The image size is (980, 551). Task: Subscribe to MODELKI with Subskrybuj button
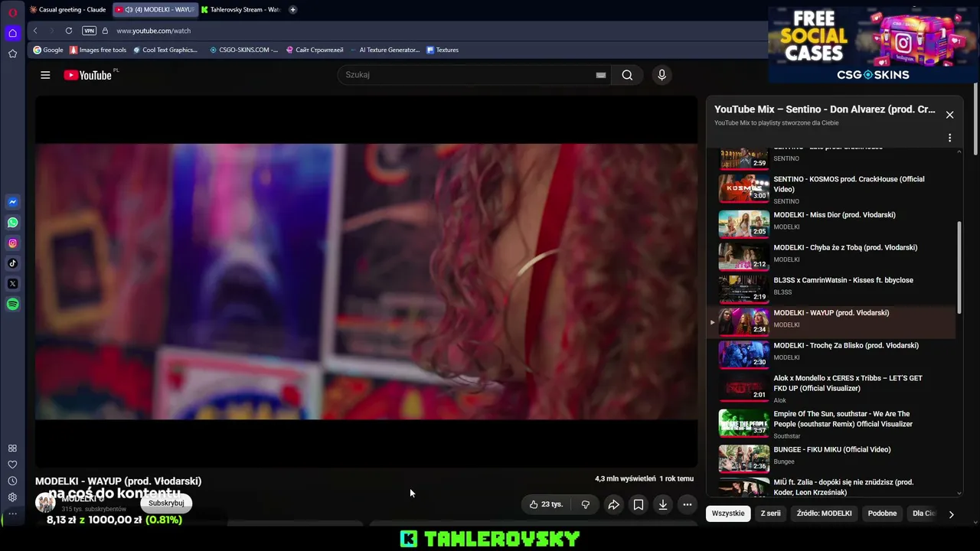(166, 503)
